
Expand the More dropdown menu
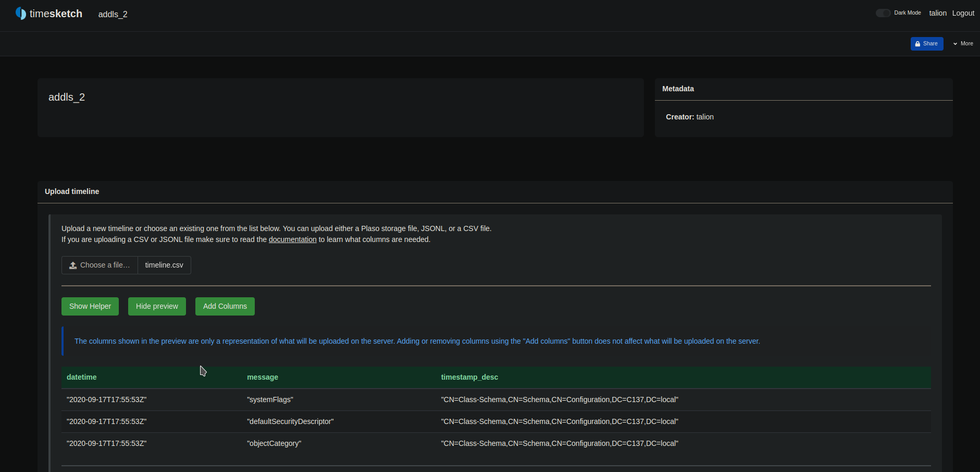coord(963,44)
